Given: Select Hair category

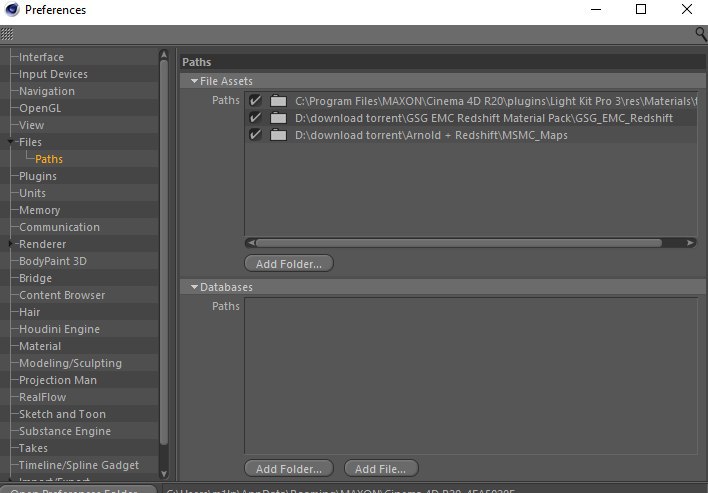Looking at the screenshot, I should pos(29,312).
